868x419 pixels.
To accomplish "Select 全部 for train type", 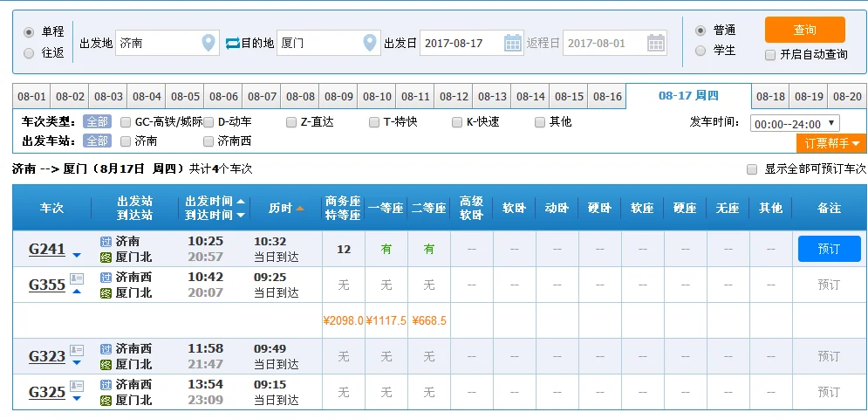I will coord(97,122).
